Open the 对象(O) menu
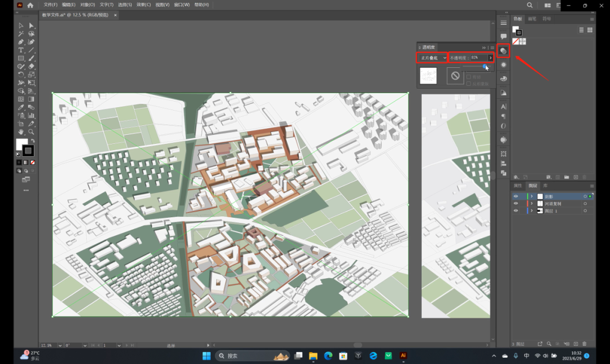Viewport: 610px width, 364px height. click(88, 5)
